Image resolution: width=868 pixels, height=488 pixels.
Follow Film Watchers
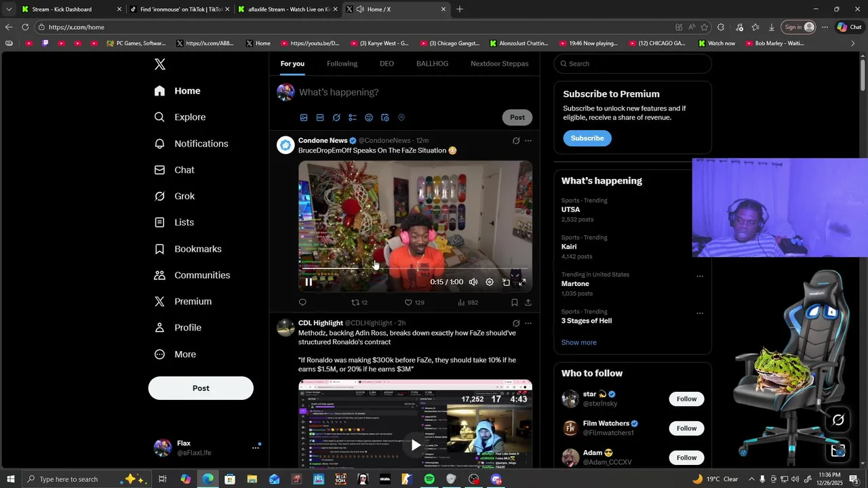click(x=686, y=428)
